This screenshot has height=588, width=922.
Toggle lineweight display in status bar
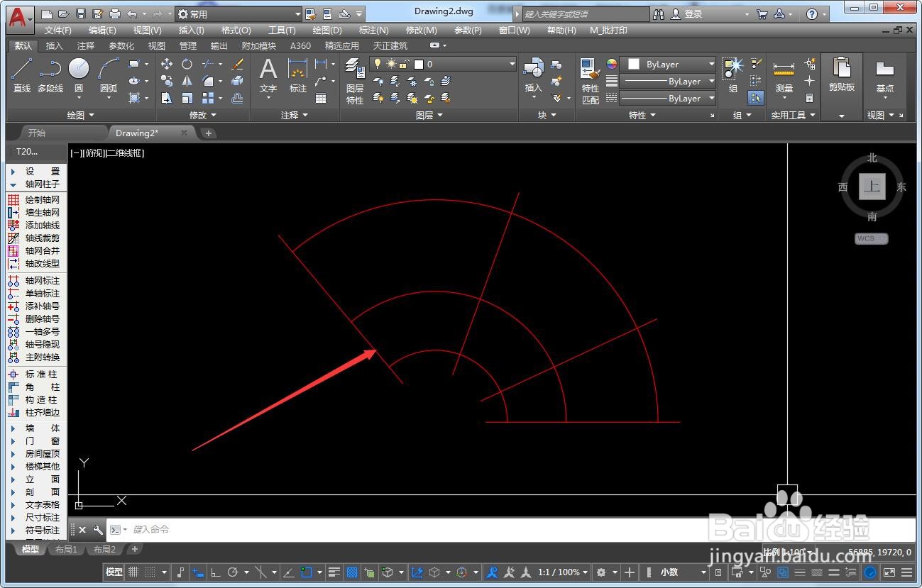point(334,572)
